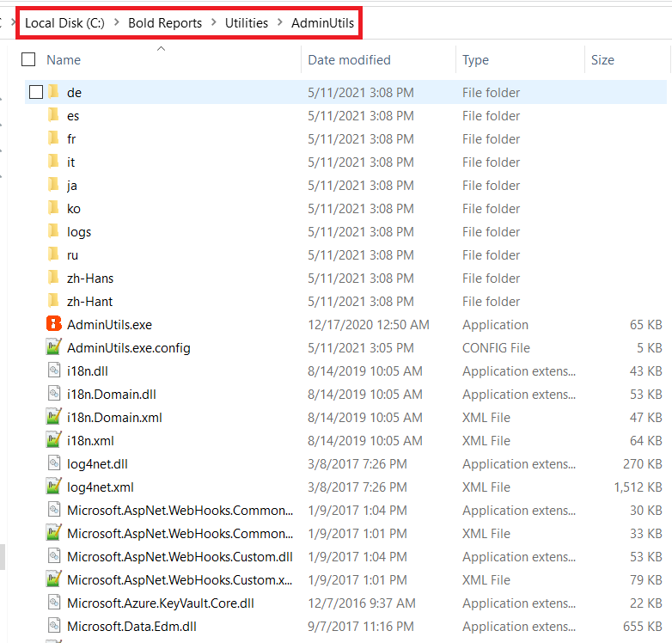This screenshot has width=672, height=643.
Task: Click the 655 KB size cell
Action: pos(643,627)
